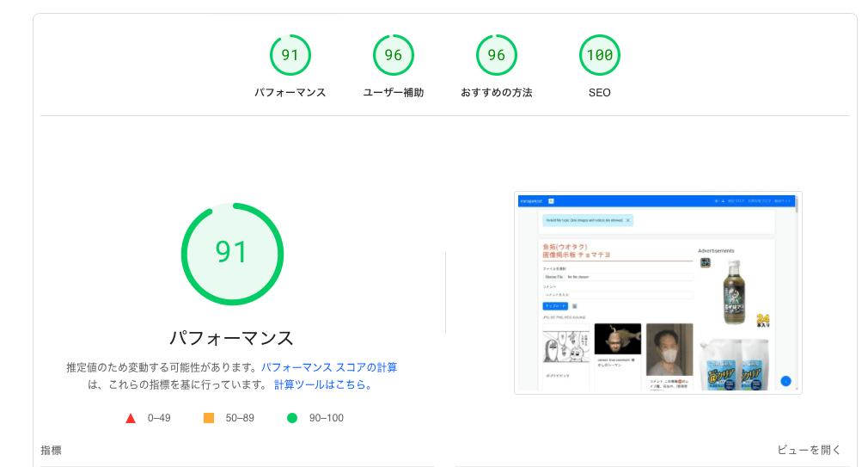Viewport: 868px width, 467px height.
Task: Click the 指標 section heading
Action: [x=51, y=451]
